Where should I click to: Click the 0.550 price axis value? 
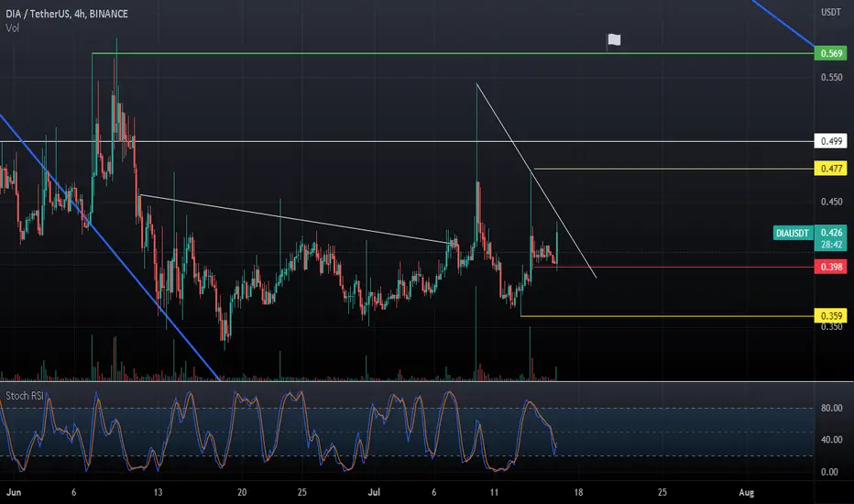tap(832, 77)
